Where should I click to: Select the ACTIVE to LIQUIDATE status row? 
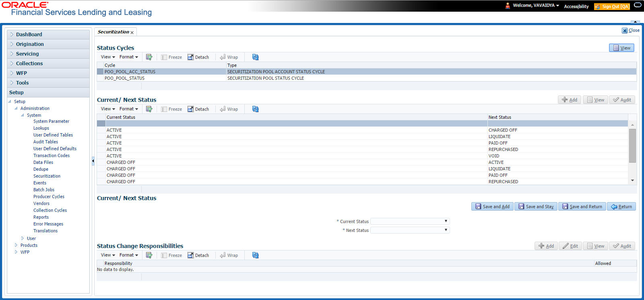click(362, 137)
